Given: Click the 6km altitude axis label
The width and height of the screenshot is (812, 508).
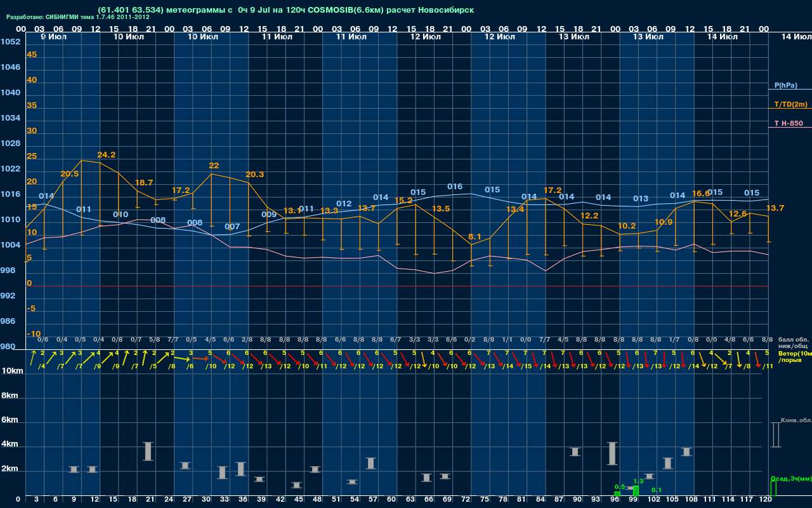Looking at the screenshot, I should [x=10, y=420].
